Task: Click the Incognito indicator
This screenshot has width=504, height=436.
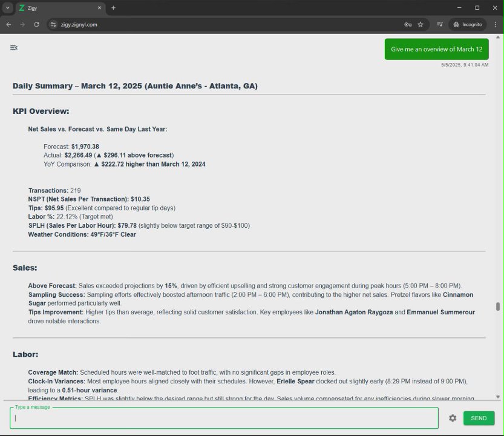Action: coord(468,24)
